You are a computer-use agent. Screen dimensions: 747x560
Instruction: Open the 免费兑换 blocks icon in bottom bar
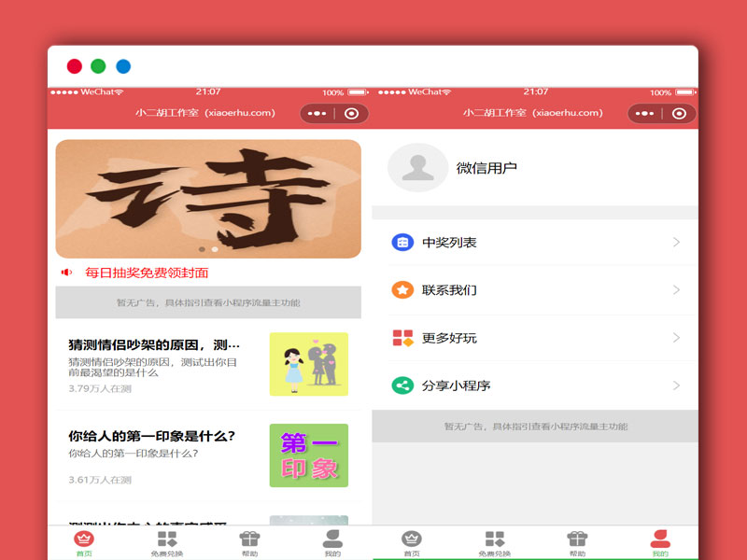pos(165,539)
